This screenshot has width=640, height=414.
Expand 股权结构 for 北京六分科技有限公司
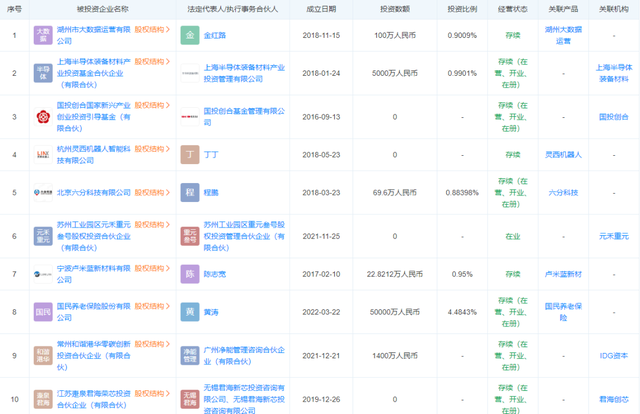click(152, 193)
